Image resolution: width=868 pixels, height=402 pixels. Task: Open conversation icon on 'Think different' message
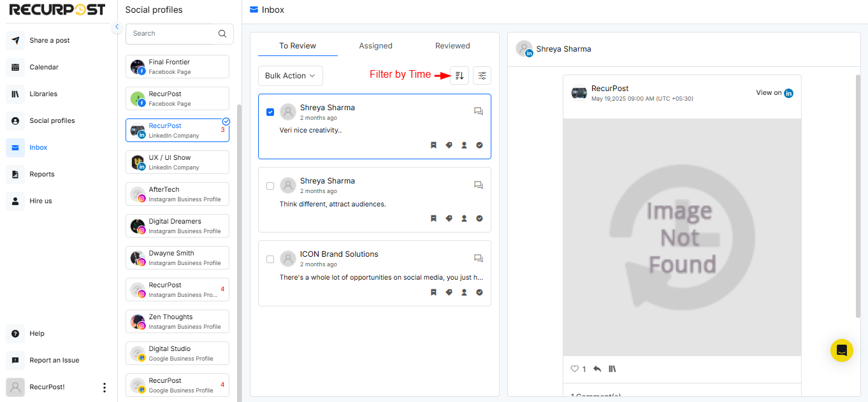coord(479,185)
